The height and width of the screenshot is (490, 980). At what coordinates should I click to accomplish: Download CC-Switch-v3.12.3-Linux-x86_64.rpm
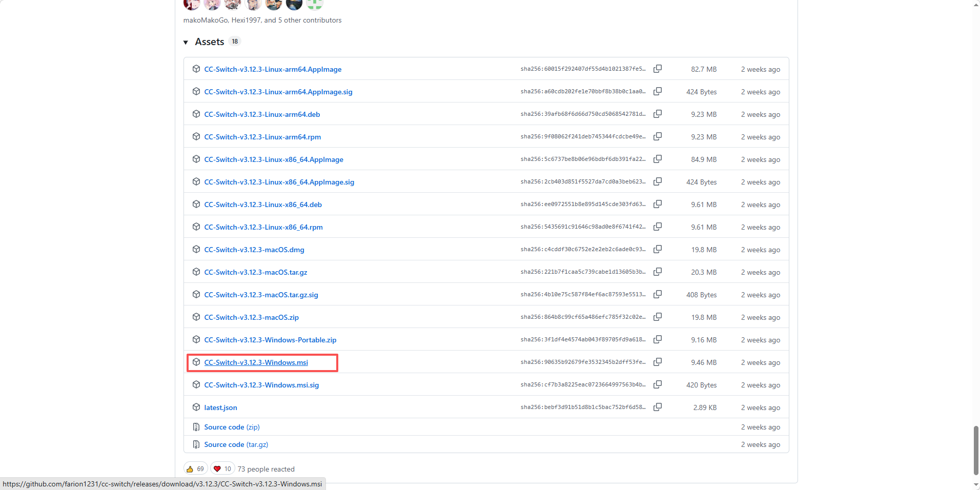263,227
